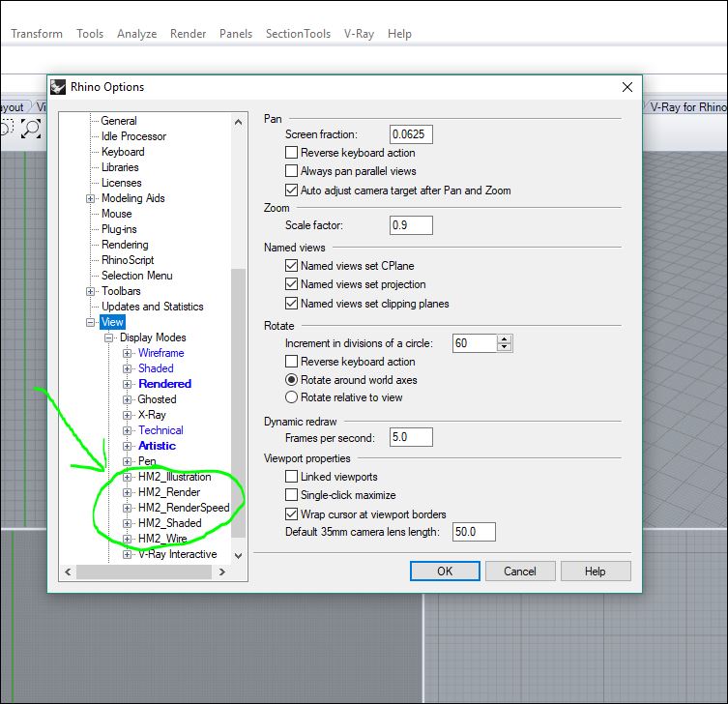Select the Plug-ins options page
Image resolution: width=728 pixels, height=704 pixels.
click(x=119, y=229)
